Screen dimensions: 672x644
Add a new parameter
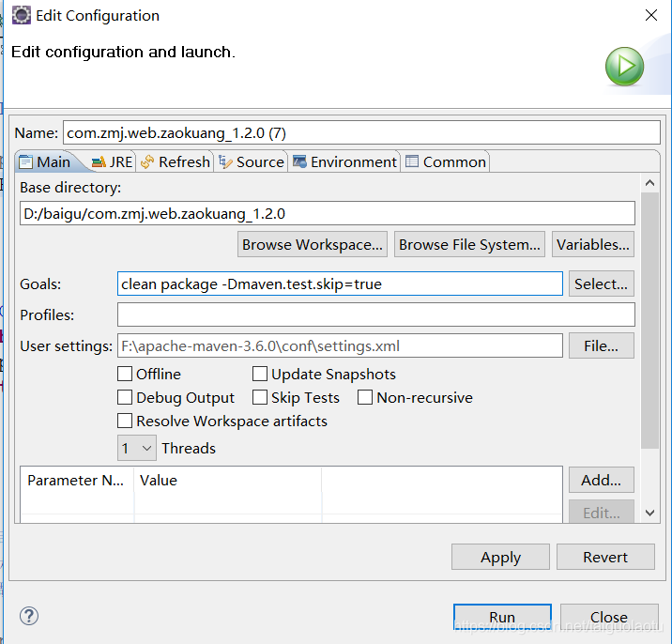(x=602, y=480)
